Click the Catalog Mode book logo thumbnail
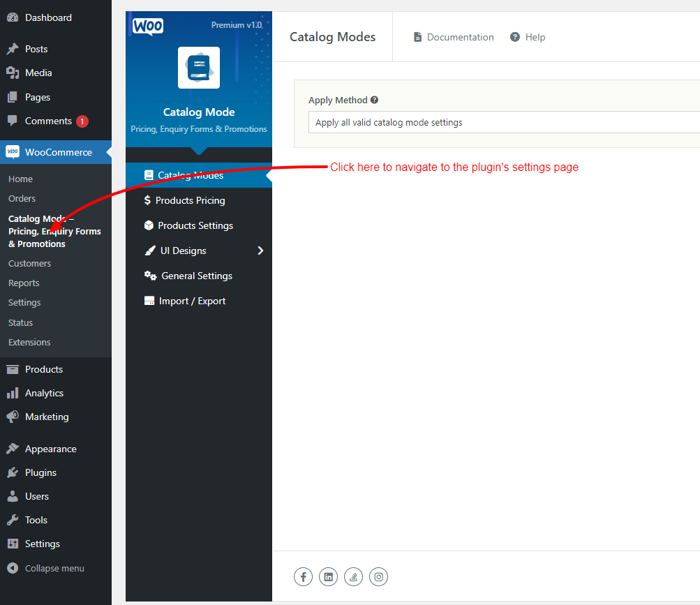This screenshot has height=605, width=700. tap(199, 68)
